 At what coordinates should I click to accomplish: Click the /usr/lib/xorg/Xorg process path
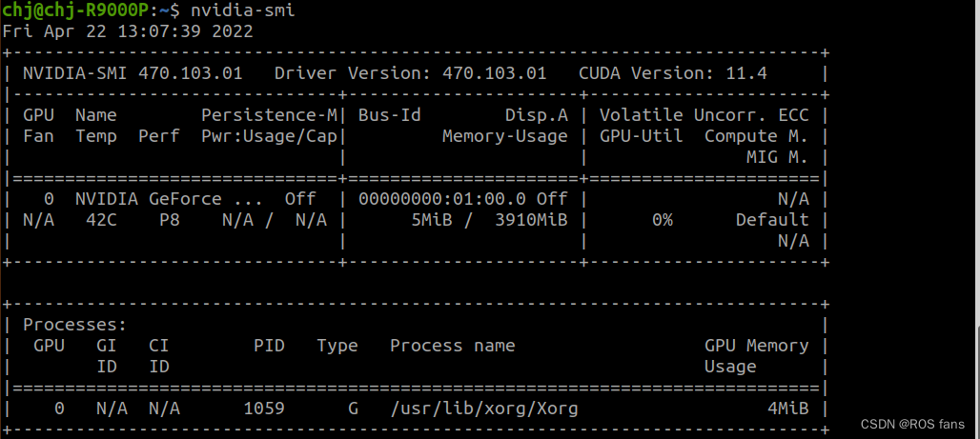pyautogui.click(x=484, y=409)
